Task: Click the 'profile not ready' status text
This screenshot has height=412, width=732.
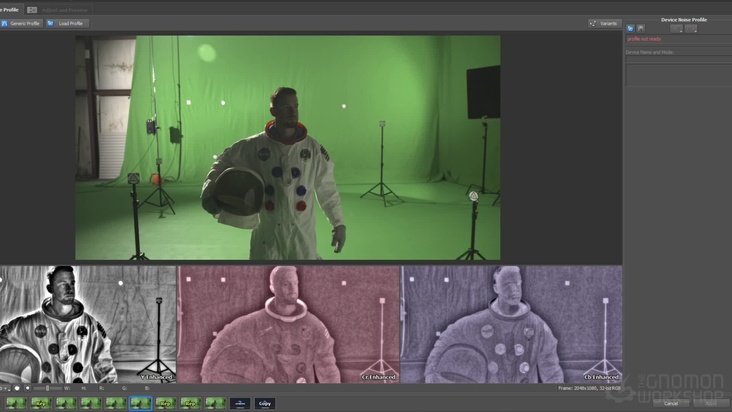Action: coord(644,39)
